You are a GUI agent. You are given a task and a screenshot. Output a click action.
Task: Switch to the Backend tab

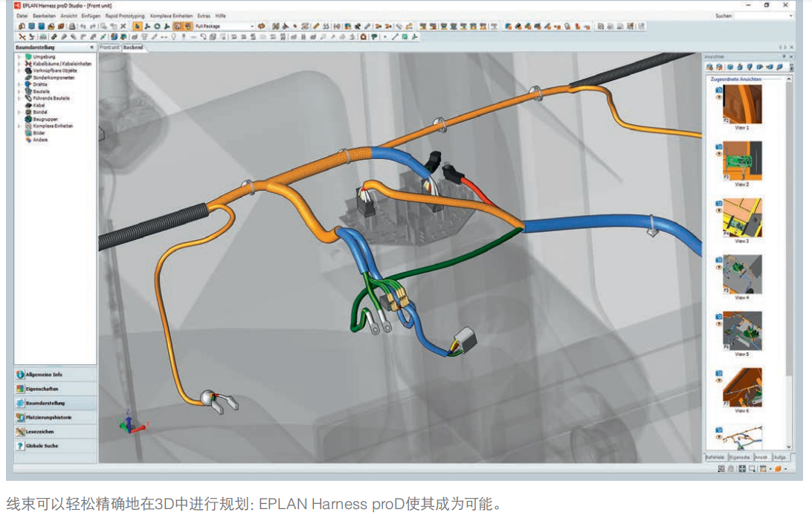click(133, 47)
